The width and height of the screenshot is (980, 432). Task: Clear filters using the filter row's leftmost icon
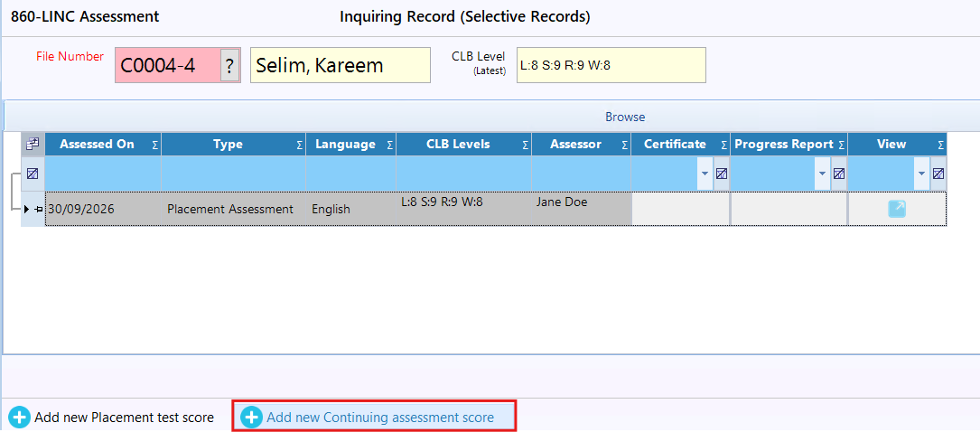[33, 174]
